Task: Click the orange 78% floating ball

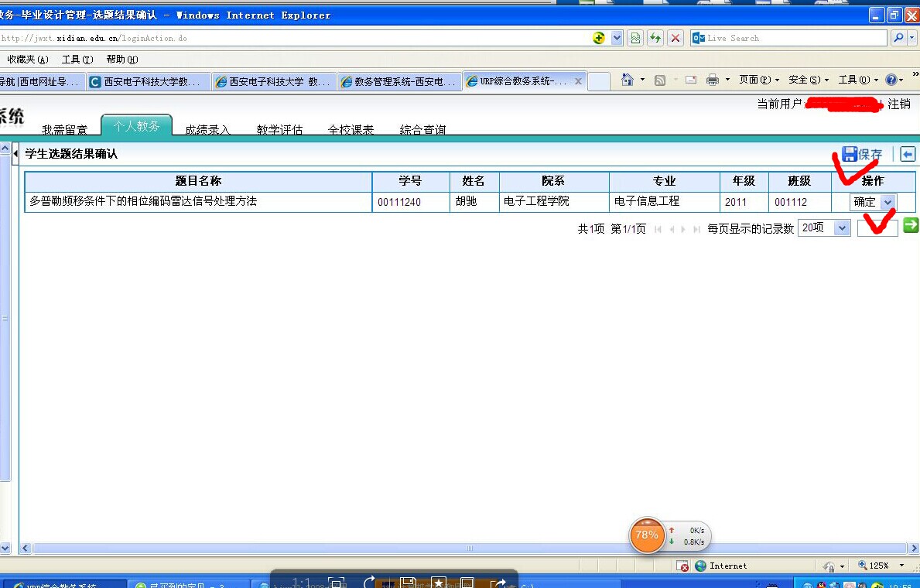Action: [647, 535]
